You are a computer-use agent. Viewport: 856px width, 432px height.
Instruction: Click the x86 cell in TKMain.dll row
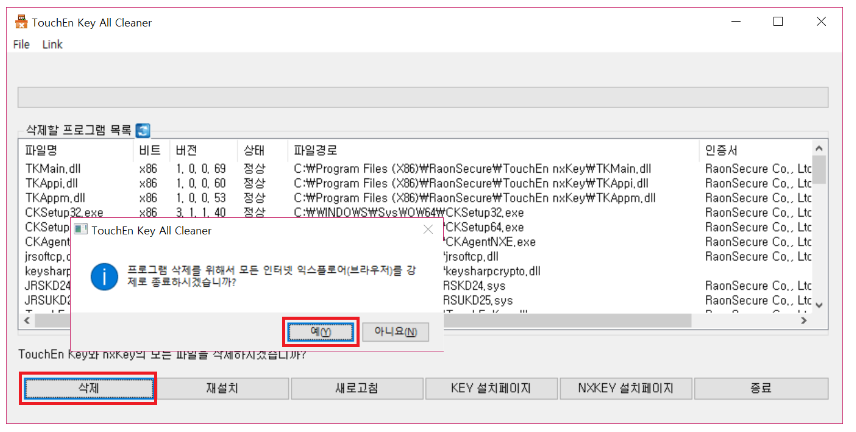(148, 169)
